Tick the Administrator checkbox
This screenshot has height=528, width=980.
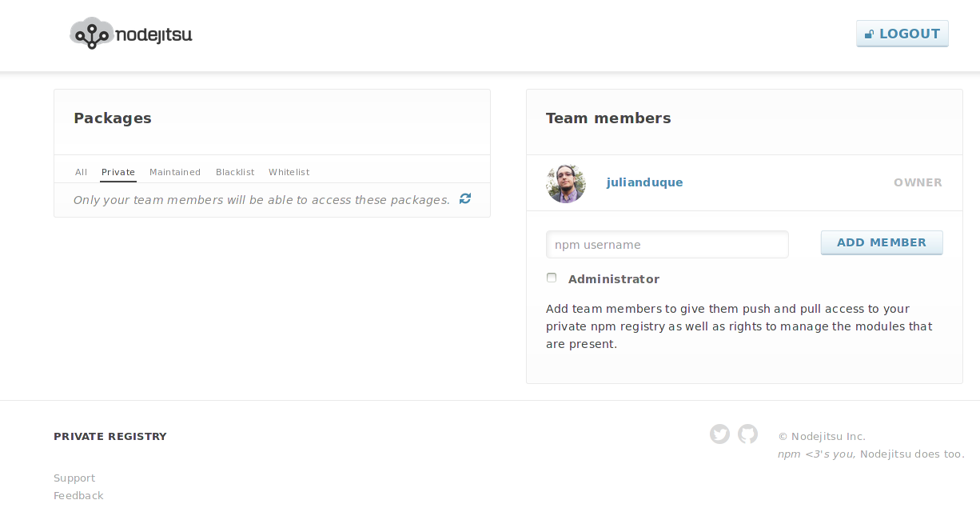[x=552, y=278]
